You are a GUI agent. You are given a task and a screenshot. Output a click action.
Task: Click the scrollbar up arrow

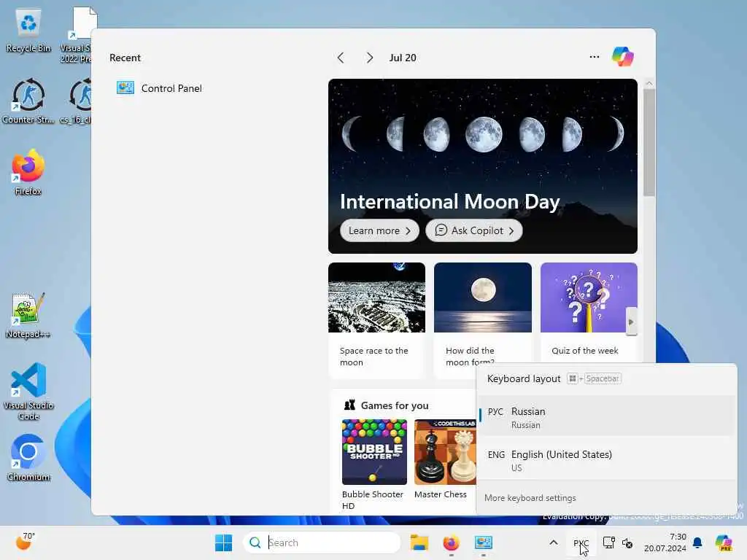649,83
